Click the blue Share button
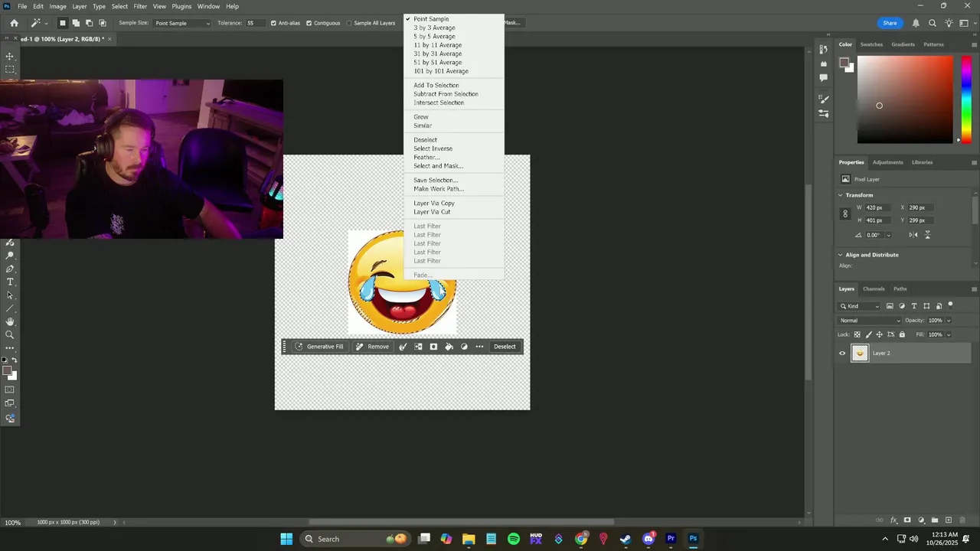The width and height of the screenshot is (980, 551). [890, 23]
